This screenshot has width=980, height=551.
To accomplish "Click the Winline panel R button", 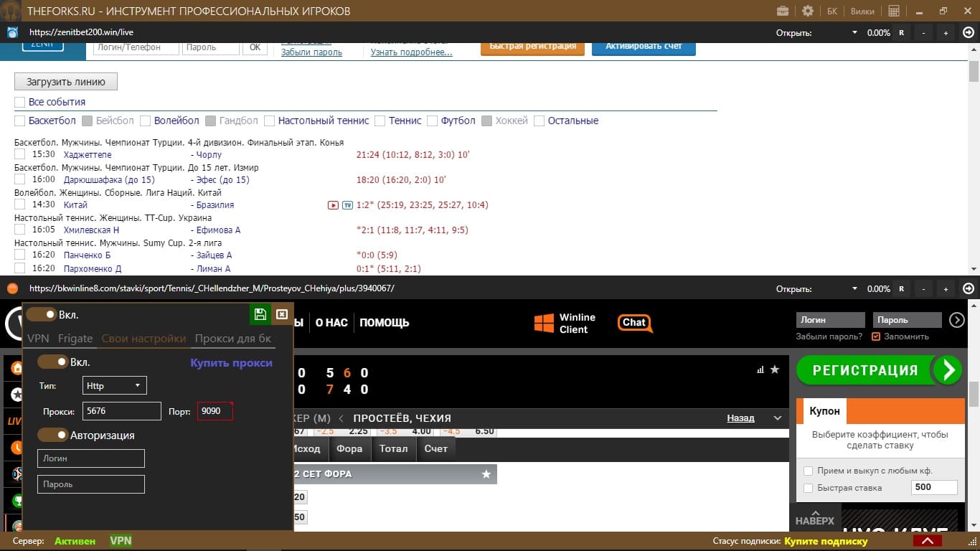I will [x=902, y=288].
